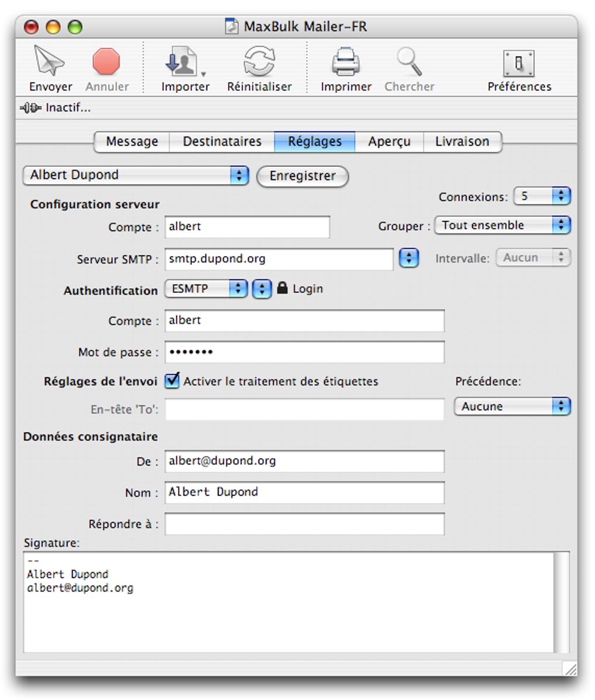The image size is (595, 700).
Task: Click inside the 'Répondre à' field
Action: 303,523
